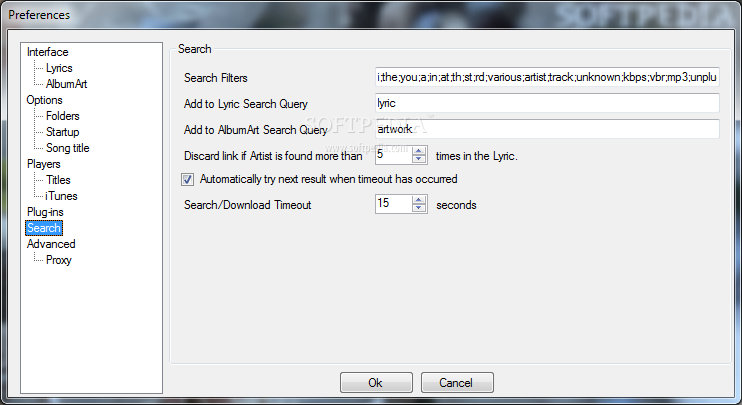This screenshot has width=742, height=405.
Task: Open the AlbumArt preferences page
Action: click(66, 84)
